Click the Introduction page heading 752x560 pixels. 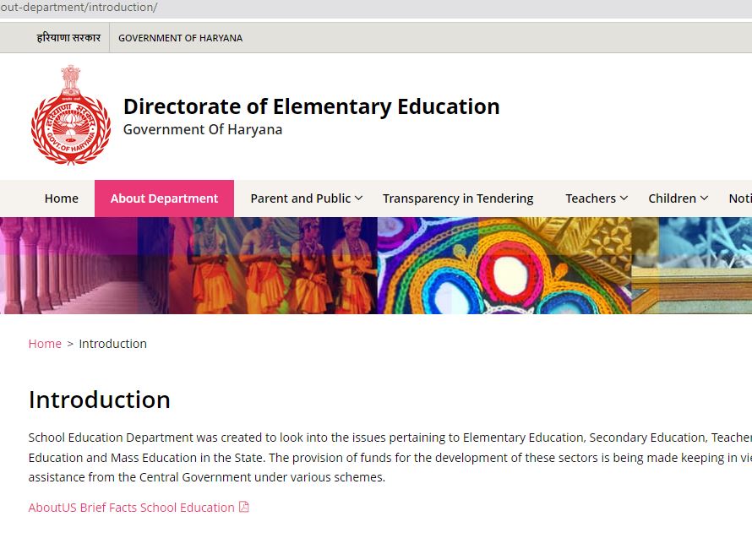click(x=99, y=400)
